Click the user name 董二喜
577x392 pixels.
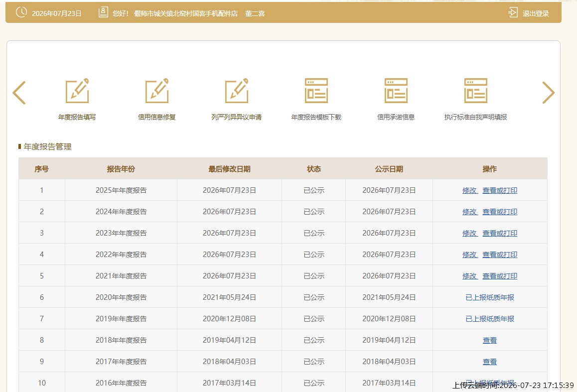255,13
